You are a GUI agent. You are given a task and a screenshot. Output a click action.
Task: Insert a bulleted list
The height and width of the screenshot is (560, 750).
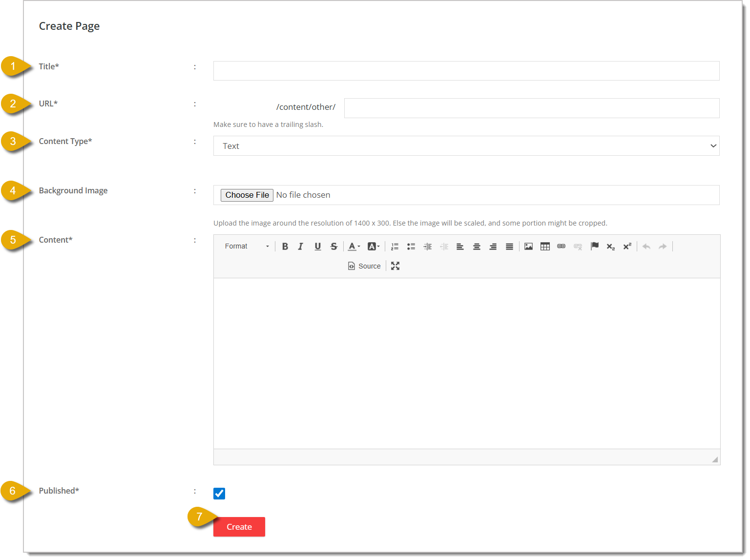pyautogui.click(x=411, y=247)
